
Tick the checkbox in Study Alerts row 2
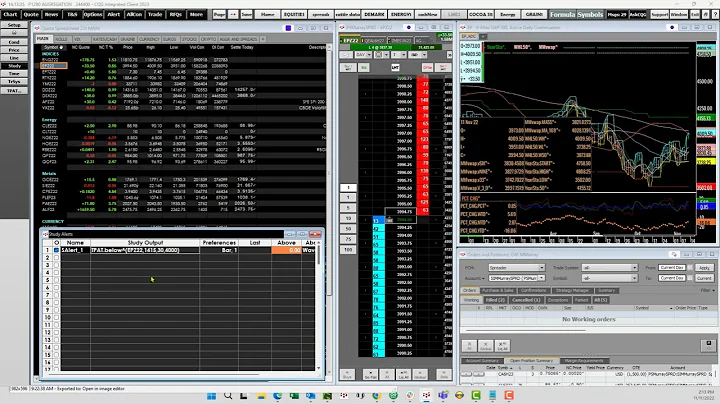point(56,258)
